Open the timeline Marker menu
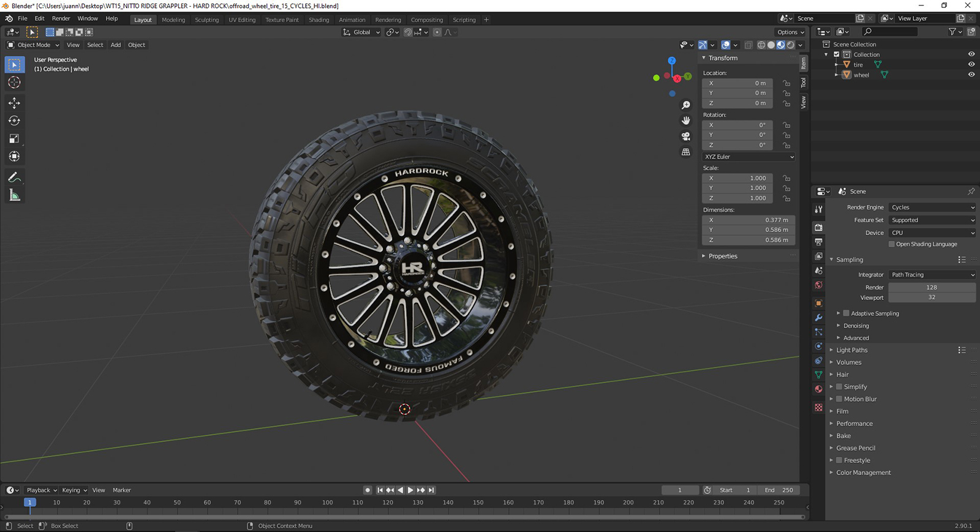Screen dimensions: 980x532 coord(122,490)
